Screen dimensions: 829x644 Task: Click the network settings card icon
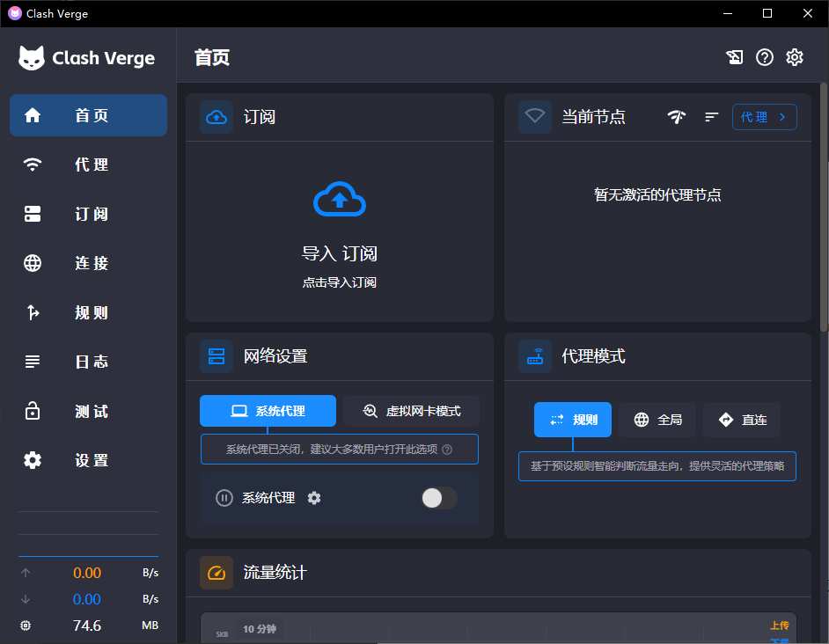pos(216,355)
